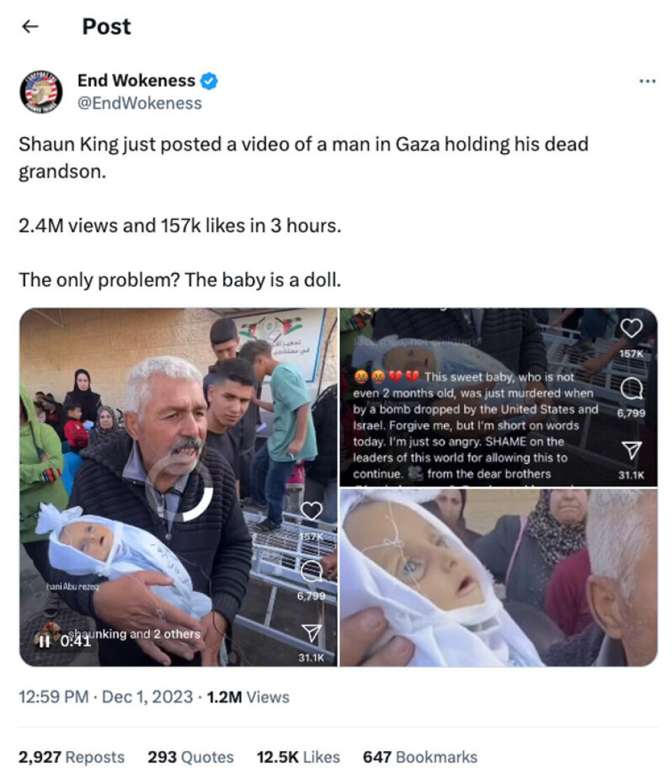This screenshot has height=784, width=672.
Task: View the 293 Quotes list
Action: (190, 757)
